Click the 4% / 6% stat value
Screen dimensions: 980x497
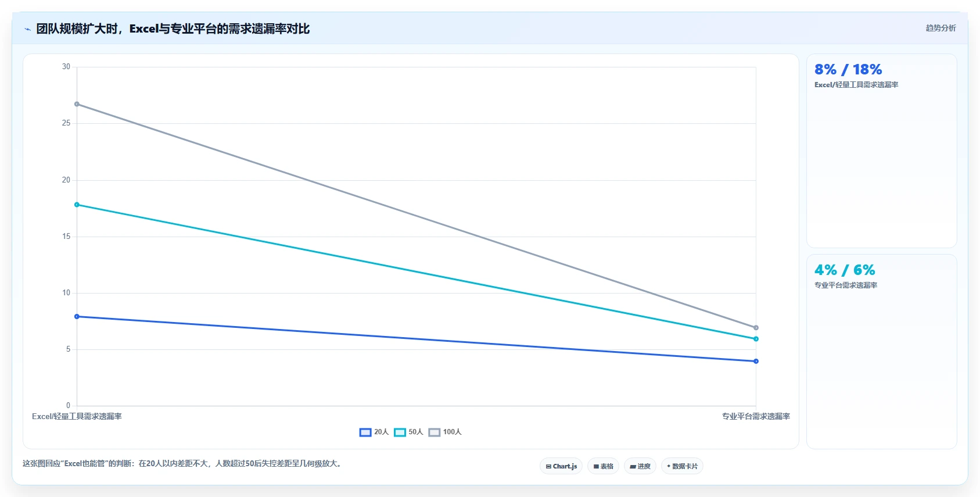(845, 270)
